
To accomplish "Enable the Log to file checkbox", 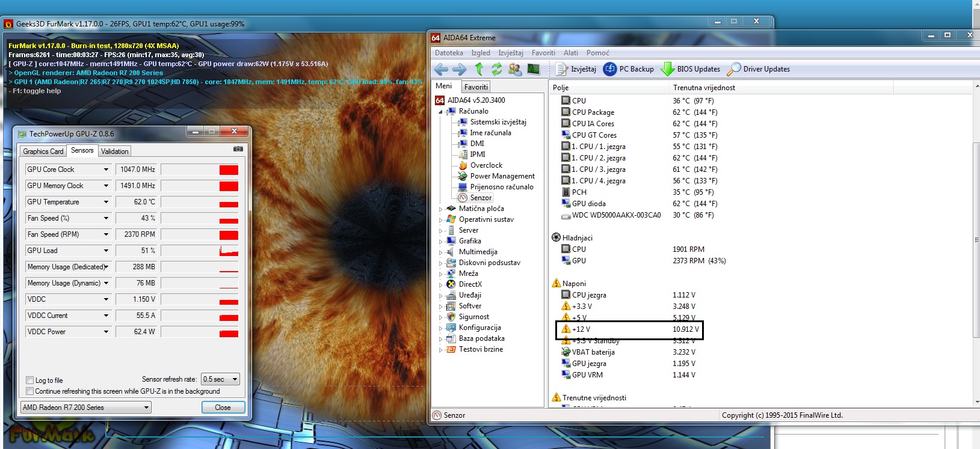I will [x=30, y=380].
